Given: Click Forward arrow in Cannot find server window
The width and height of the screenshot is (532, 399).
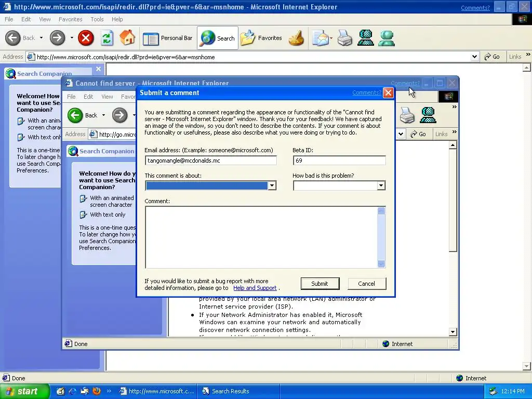Looking at the screenshot, I should (119, 115).
